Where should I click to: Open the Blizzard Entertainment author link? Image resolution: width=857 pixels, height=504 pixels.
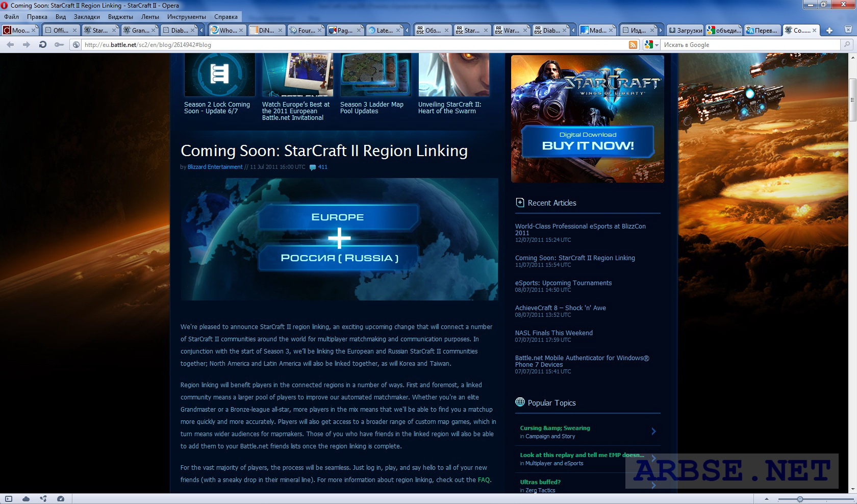pos(215,167)
